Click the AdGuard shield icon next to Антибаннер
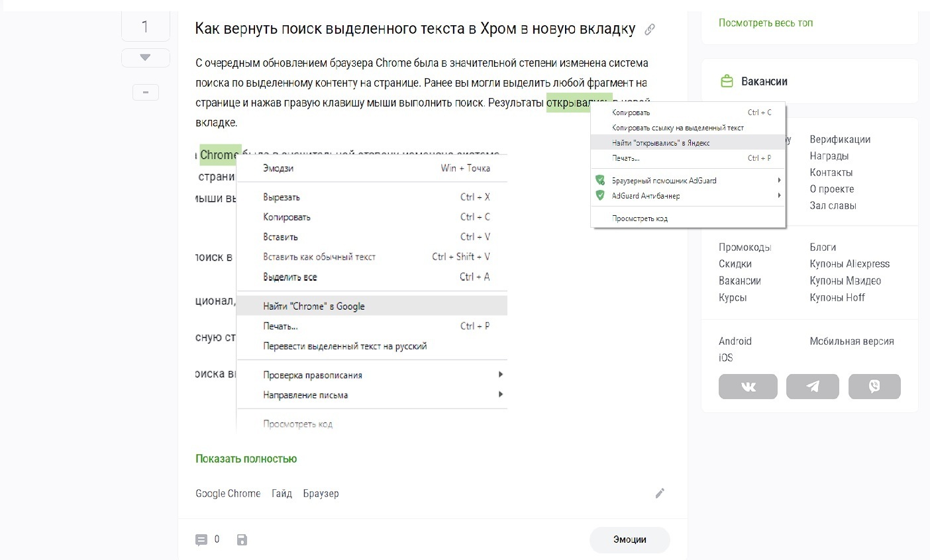Image resolution: width=930 pixels, height=560 pixels. point(600,195)
